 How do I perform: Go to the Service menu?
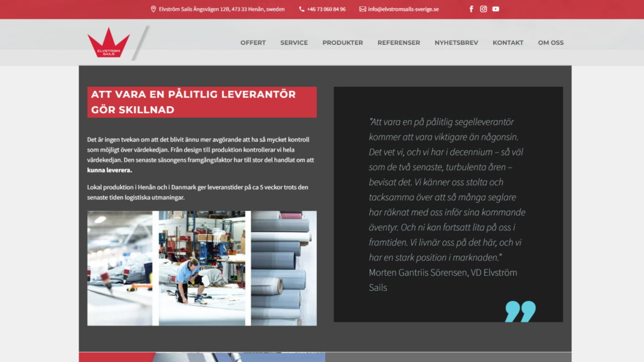294,43
